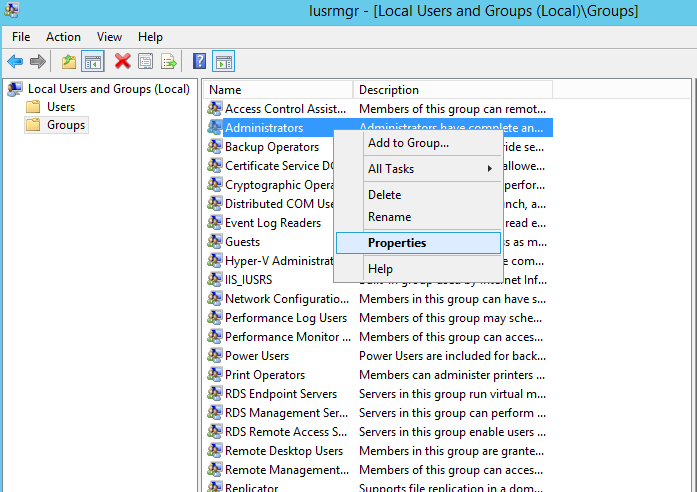Open the Action menu

[x=63, y=37]
